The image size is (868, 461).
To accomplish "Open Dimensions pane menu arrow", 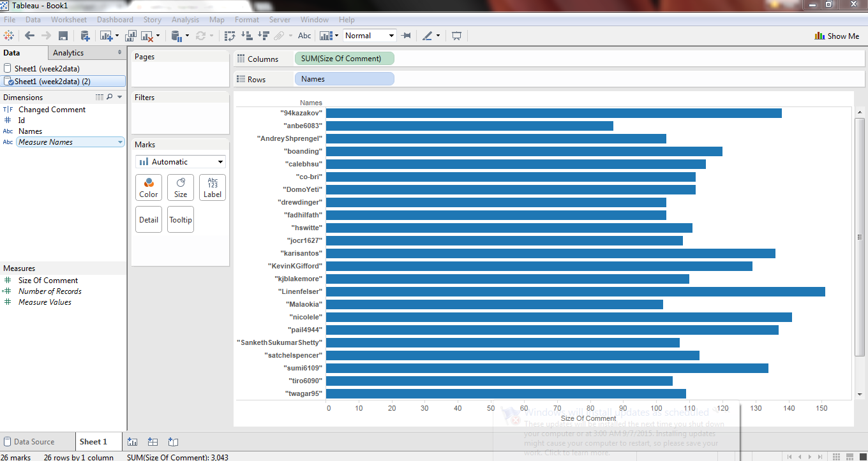I will coord(119,97).
